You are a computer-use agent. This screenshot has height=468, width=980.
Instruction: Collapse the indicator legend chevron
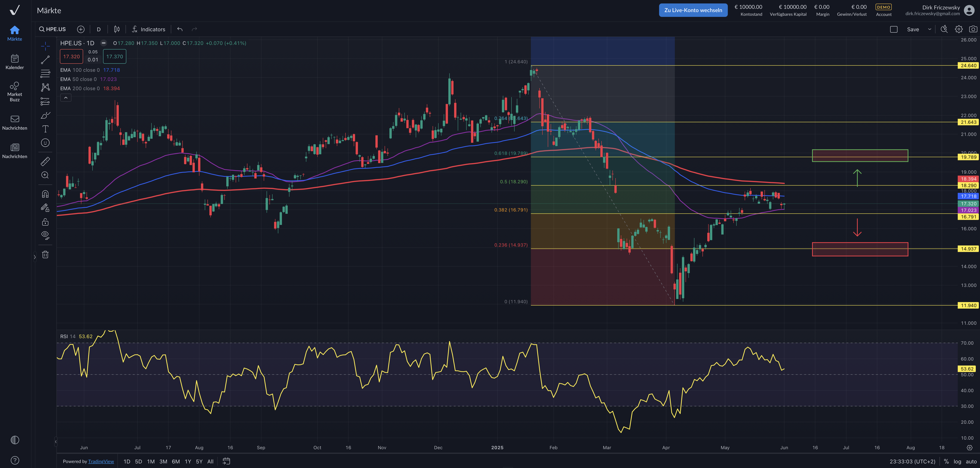66,98
